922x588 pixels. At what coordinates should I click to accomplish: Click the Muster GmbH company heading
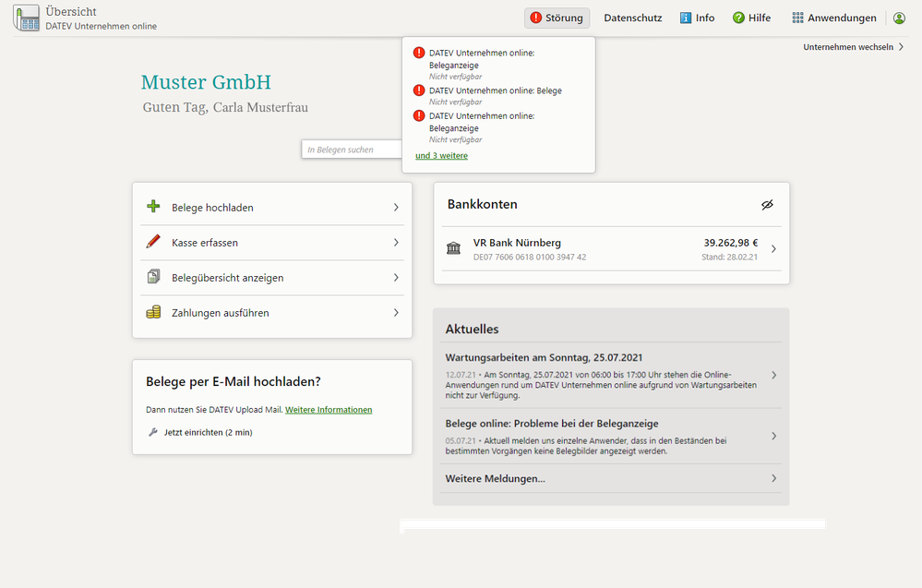(206, 82)
